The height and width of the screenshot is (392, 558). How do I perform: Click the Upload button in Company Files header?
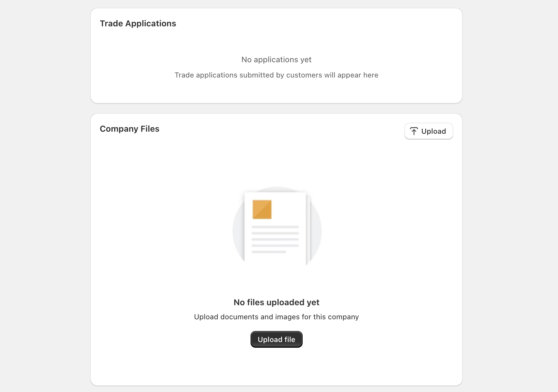pos(428,131)
